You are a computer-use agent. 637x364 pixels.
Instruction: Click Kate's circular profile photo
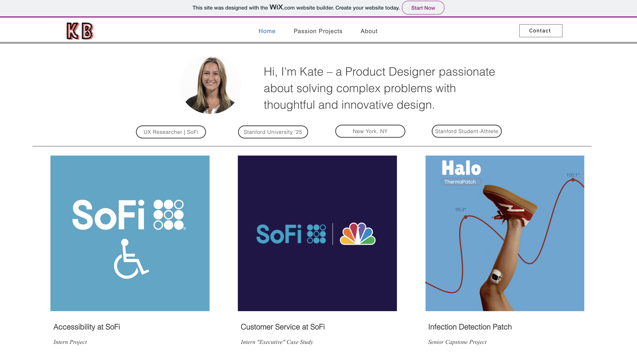(210, 85)
